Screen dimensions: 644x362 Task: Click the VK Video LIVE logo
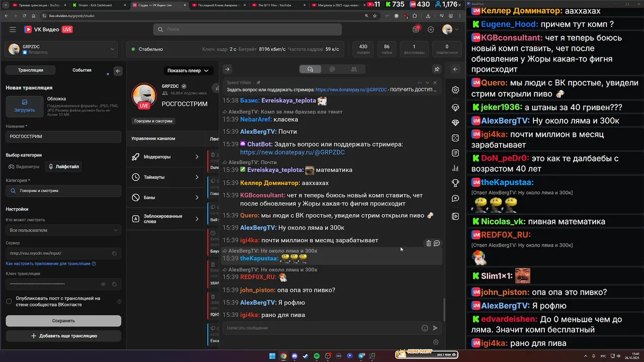pyautogui.click(x=48, y=30)
